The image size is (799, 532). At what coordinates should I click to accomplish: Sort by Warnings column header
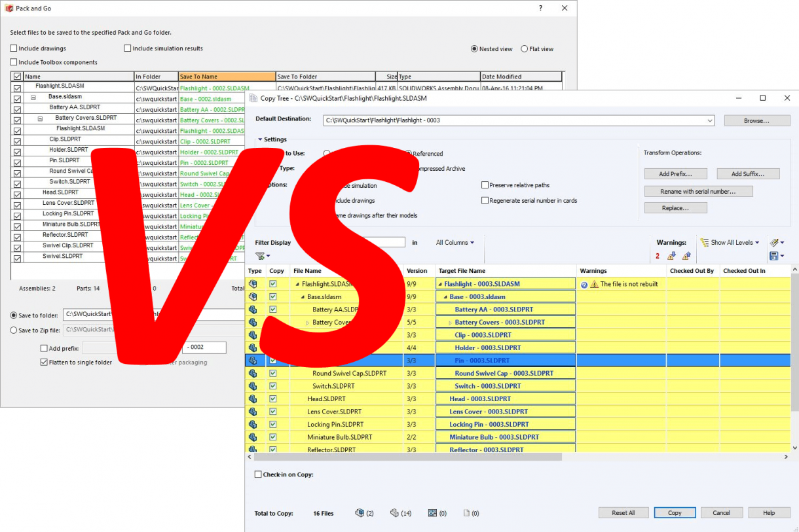pos(622,271)
